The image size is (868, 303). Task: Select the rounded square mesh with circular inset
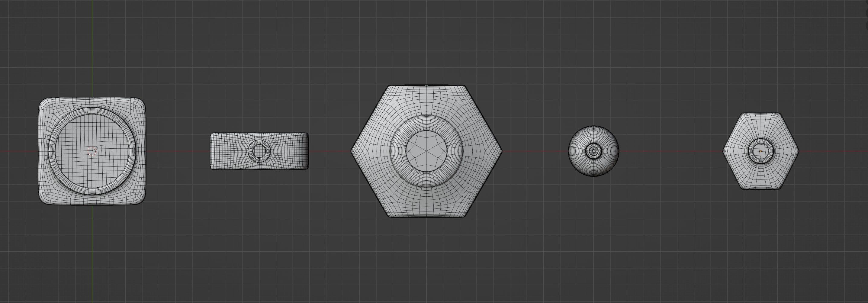92,151
